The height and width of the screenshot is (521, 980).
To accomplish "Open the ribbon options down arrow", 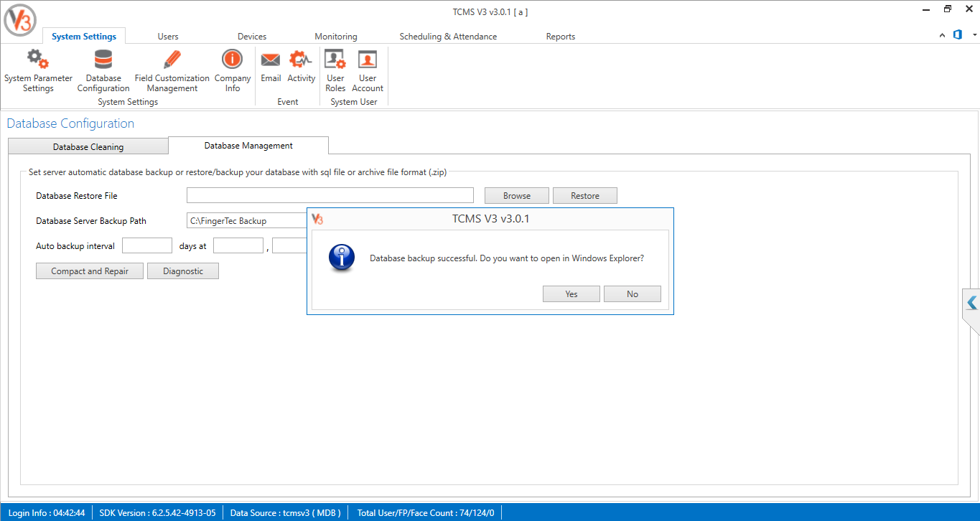I will coord(974,35).
